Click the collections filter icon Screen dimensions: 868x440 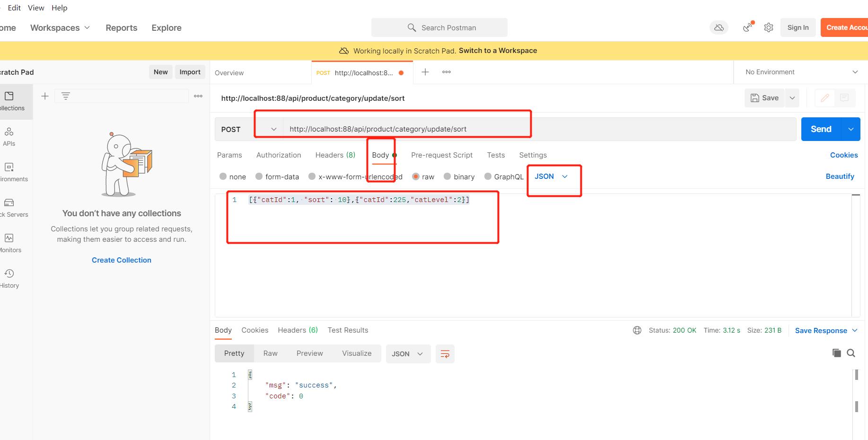point(66,96)
